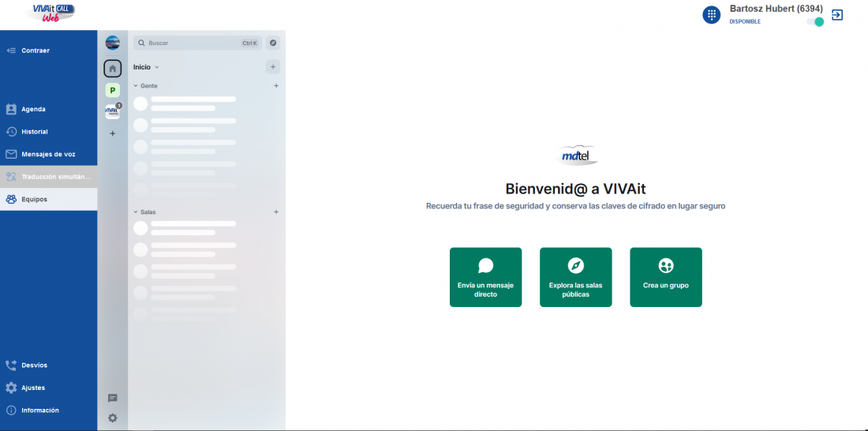Open the user avatar in the spaces bar
The height and width of the screenshot is (431, 868).
click(112, 43)
